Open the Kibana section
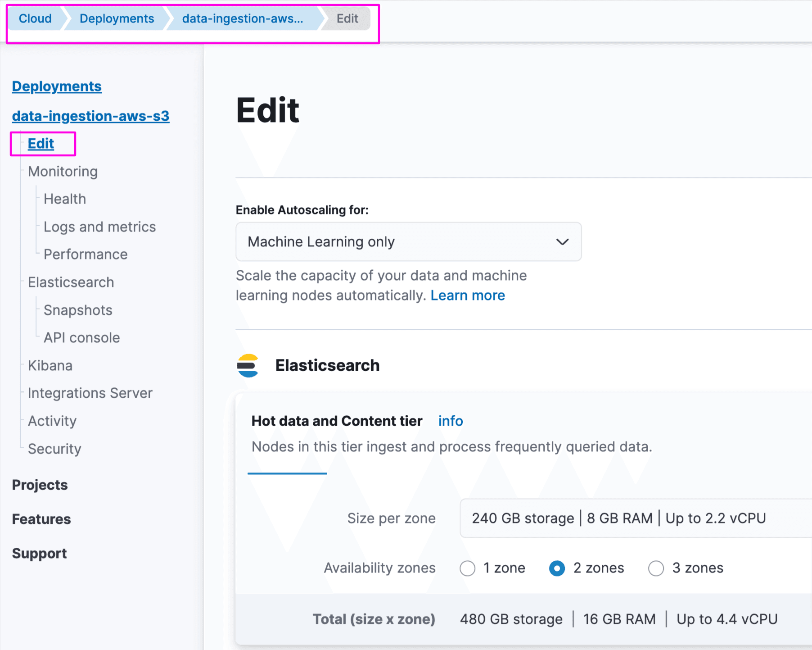812x650 pixels. [50, 365]
